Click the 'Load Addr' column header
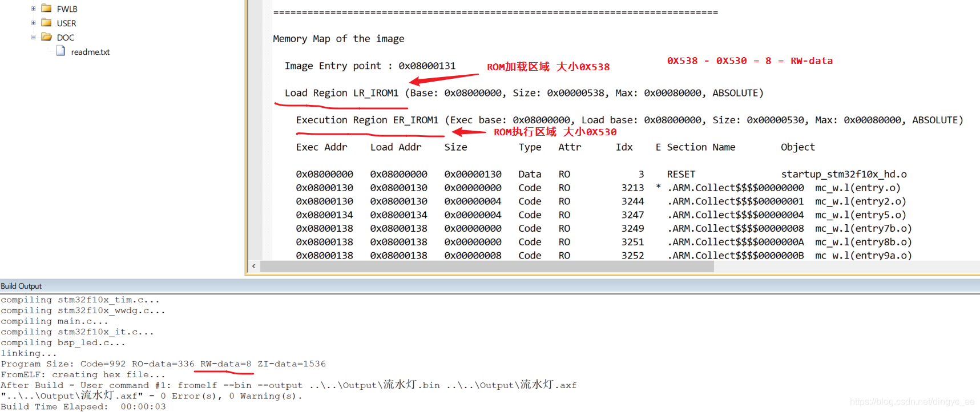Viewport: 980px width, 412px height. click(x=396, y=147)
